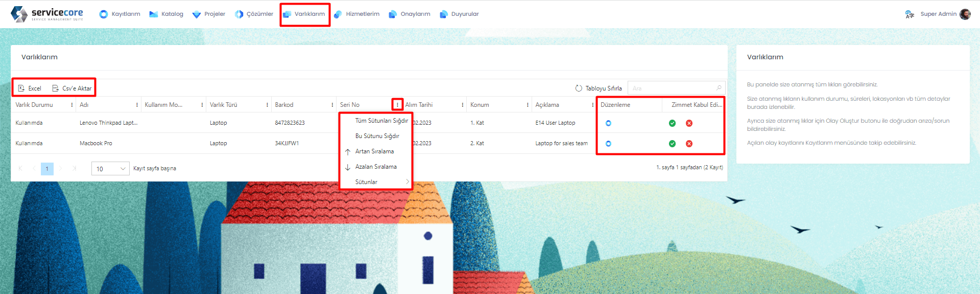Open Açıklama column options menu

[x=592, y=105]
